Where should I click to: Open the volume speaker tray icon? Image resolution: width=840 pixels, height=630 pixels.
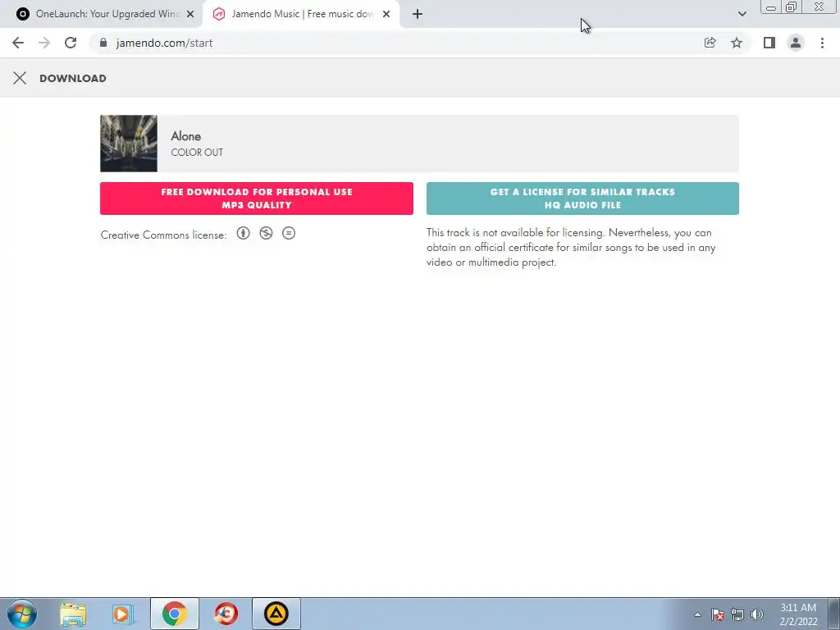pos(757,614)
